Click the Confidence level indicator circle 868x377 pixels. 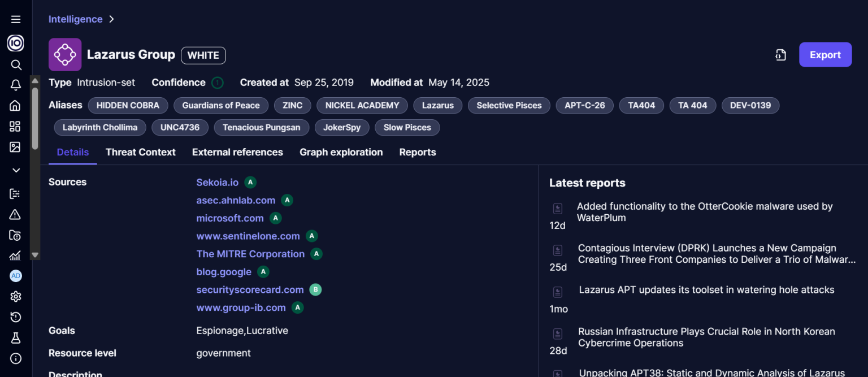click(x=217, y=83)
